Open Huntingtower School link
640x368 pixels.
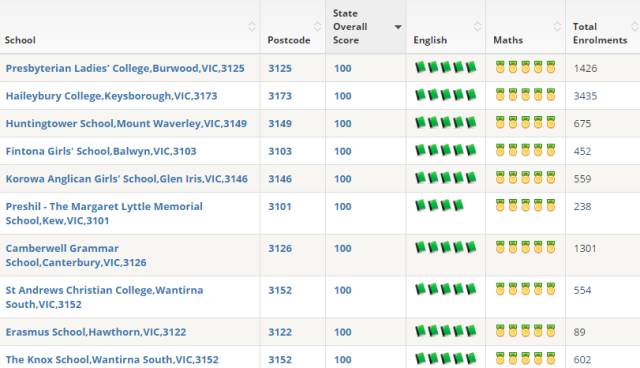[x=126, y=124]
